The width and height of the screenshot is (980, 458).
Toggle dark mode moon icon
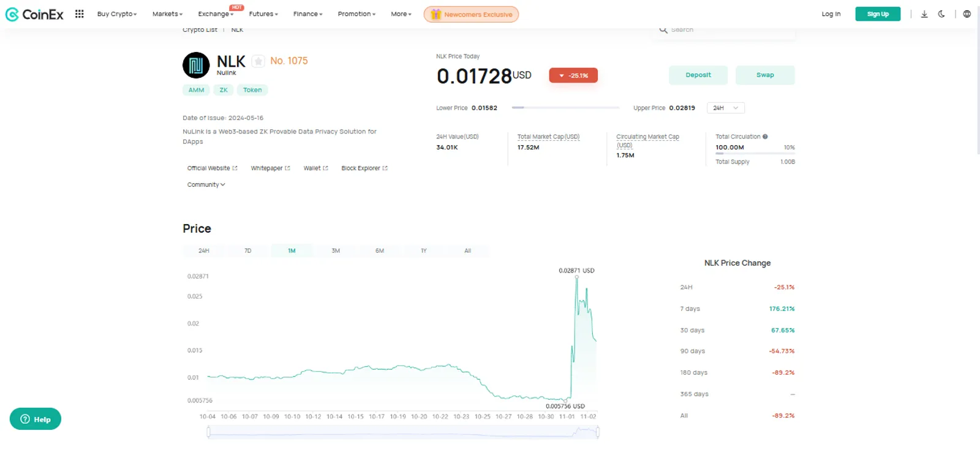[x=941, y=14]
